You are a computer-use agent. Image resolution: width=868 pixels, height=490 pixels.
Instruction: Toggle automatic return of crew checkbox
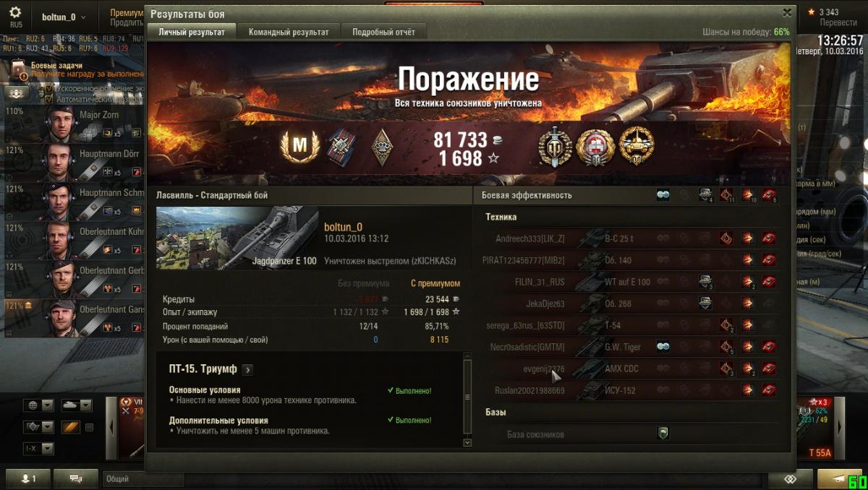[x=48, y=99]
